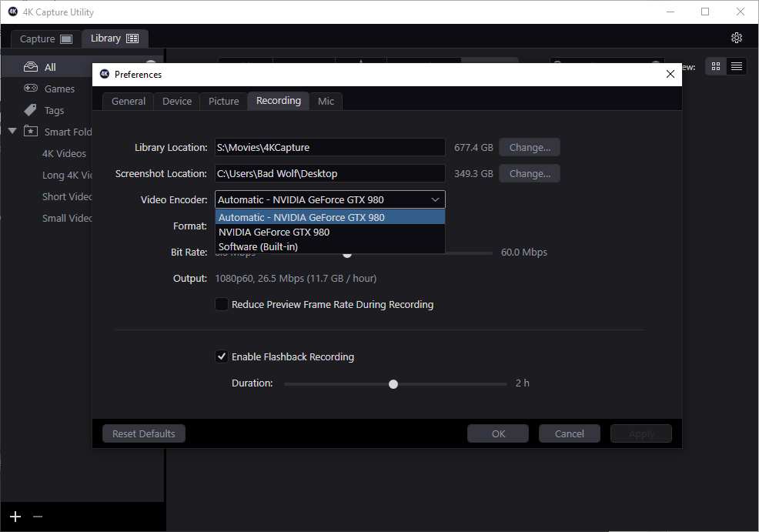Adjust the Flashback Duration slider handle
Viewport: 759px width, 532px height.
click(x=393, y=384)
